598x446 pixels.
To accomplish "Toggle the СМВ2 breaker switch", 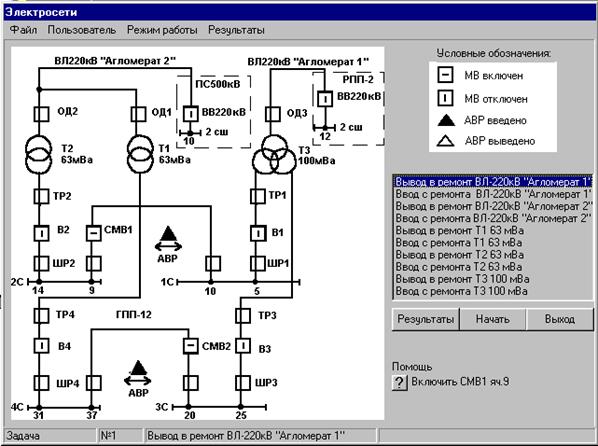I will (x=190, y=346).
